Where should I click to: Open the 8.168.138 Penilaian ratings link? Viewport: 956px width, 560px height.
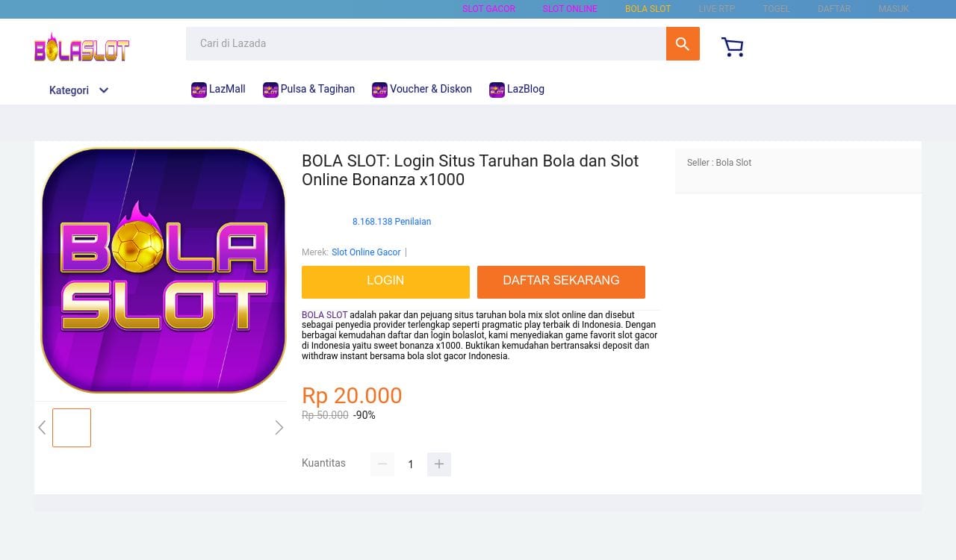[391, 222]
